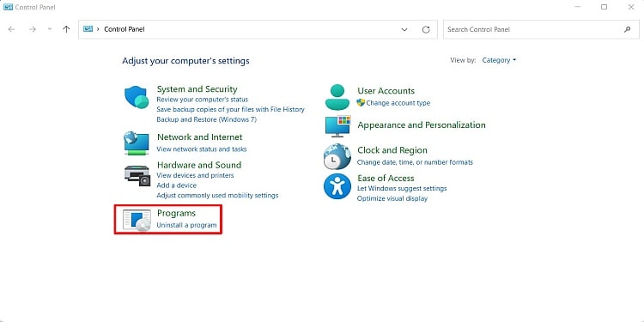644x322 pixels.
Task: Open the Hardware and Sound printer icon
Action: pos(137,176)
